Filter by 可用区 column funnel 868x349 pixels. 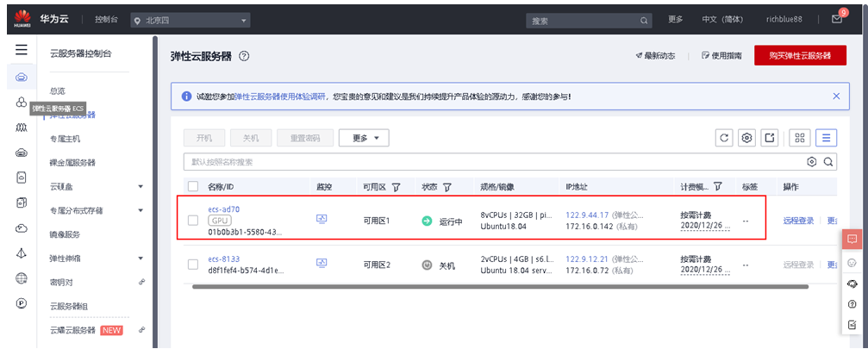tap(397, 187)
